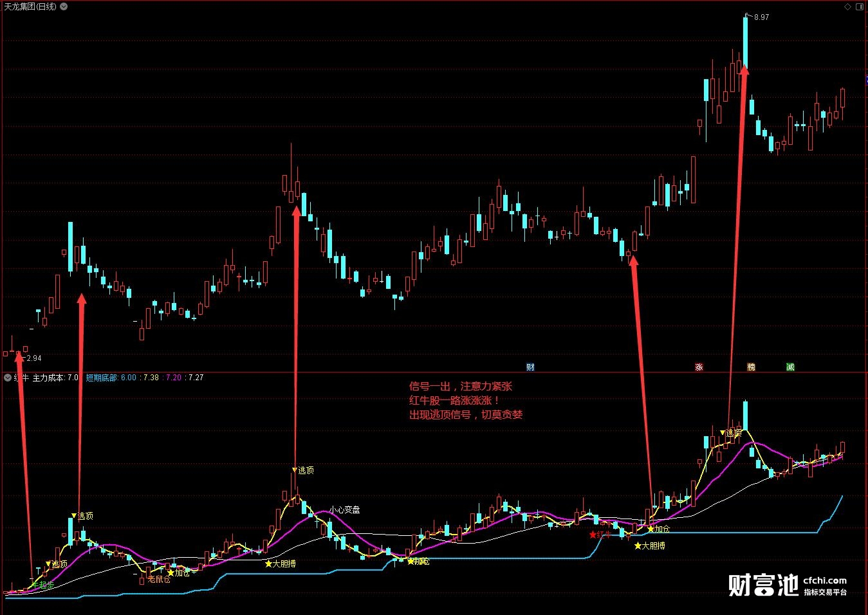
Task: Click the diamond icon at top right
Action: point(848,6)
